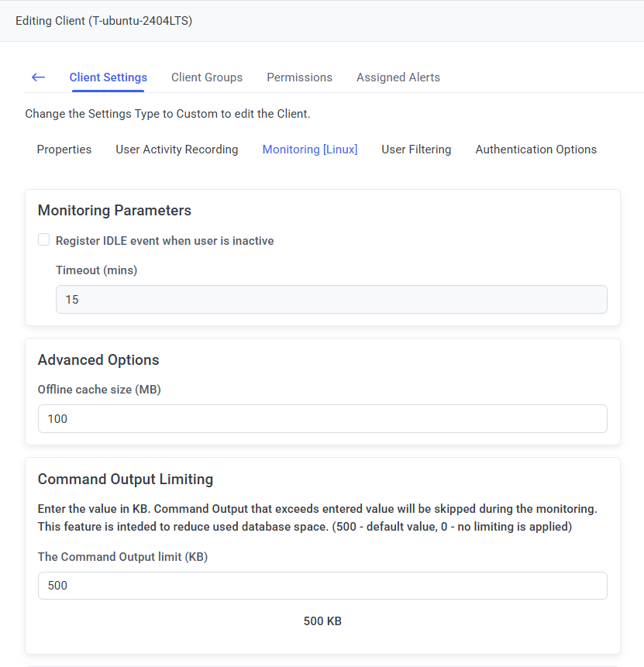The height and width of the screenshot is (667, 644).
Task: Click the Editing Client title text
Action: click(104, 21)
